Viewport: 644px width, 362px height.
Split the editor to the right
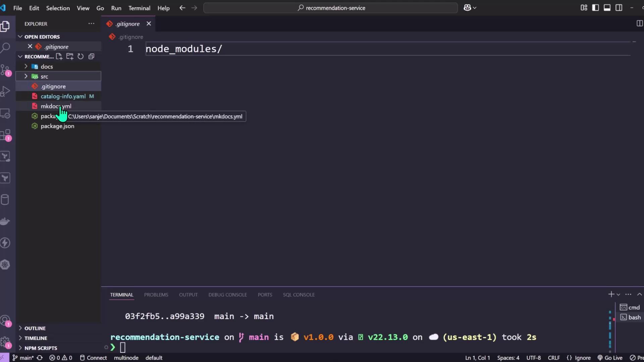[x=639, y=23]
